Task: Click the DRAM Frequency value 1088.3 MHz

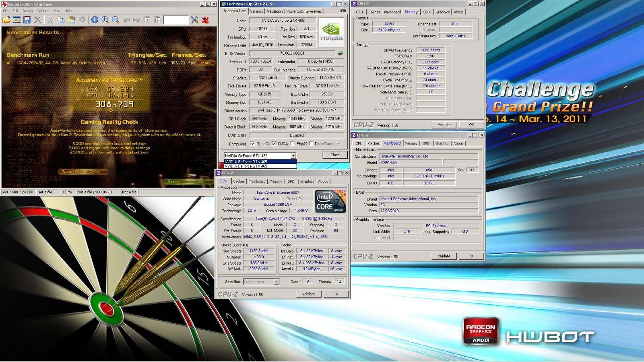Action: coord(430,50)
